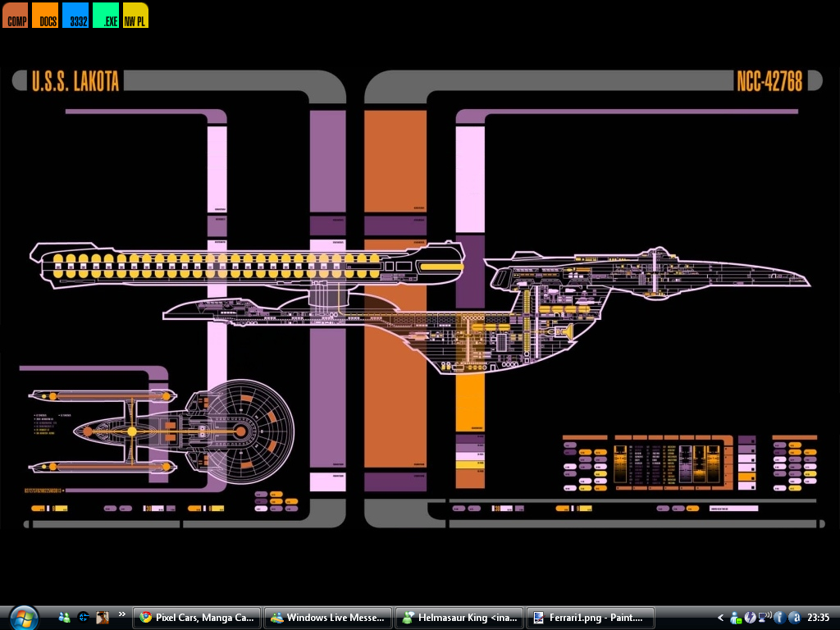The height and width of the screenshot is (630, 840).
Task: Open Helmasaur King chat window
Action: pos(459,618)
